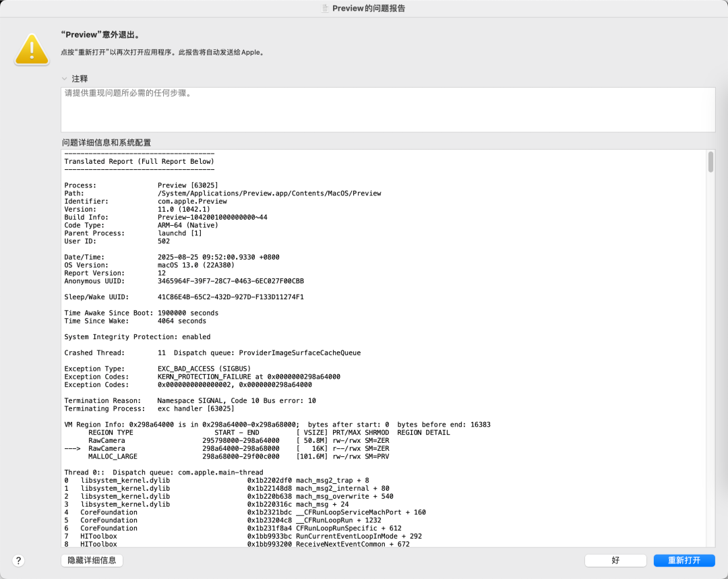Click the instruction text mentioning 重新打开 and Apple
The image size is (728, 579).
point(163,53)
